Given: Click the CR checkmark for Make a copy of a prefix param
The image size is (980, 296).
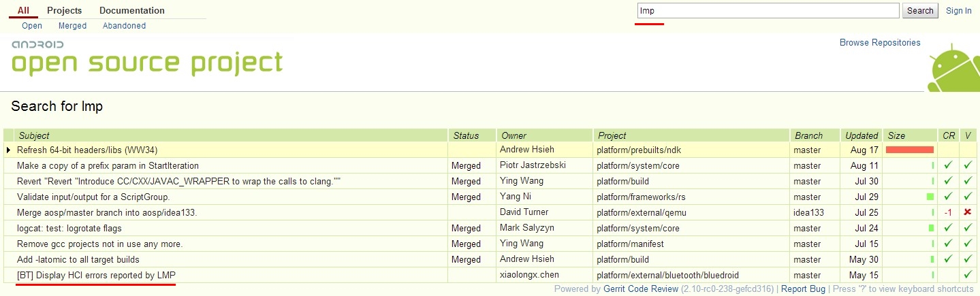Looking at the screenshot, I should 948,165.
